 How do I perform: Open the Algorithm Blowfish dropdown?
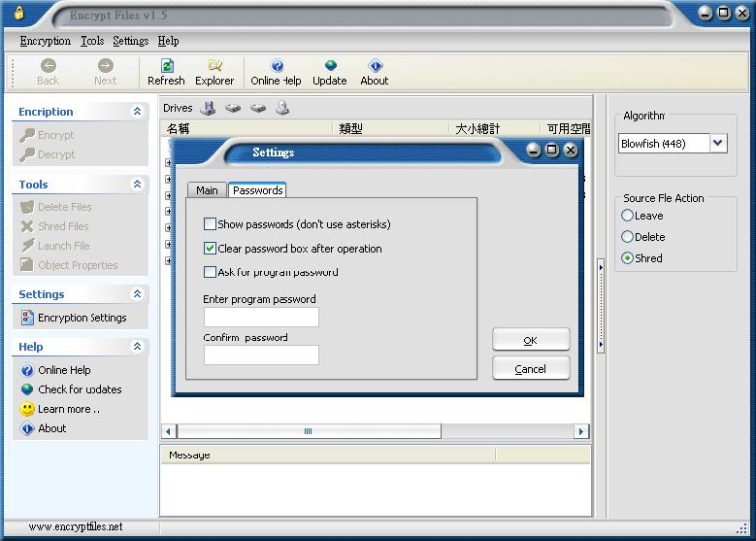[718, 143]
